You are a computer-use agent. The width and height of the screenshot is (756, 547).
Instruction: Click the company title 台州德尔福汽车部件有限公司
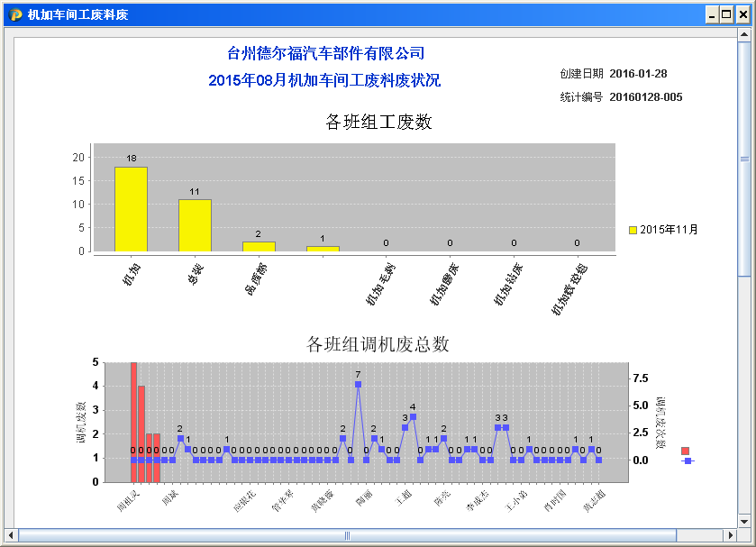325,53
